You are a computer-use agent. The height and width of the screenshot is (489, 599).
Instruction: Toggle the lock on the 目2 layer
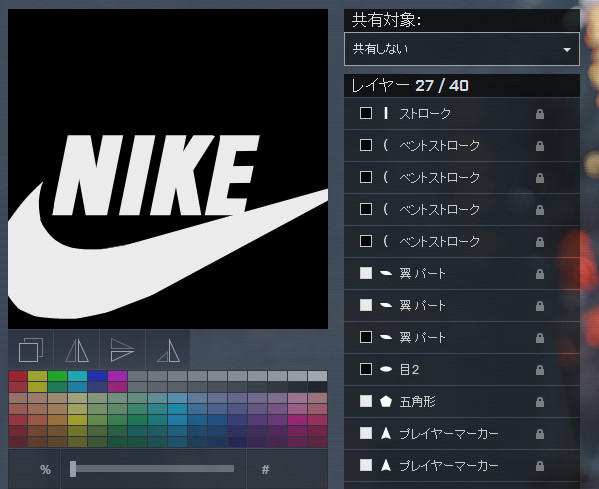[539, 370]
